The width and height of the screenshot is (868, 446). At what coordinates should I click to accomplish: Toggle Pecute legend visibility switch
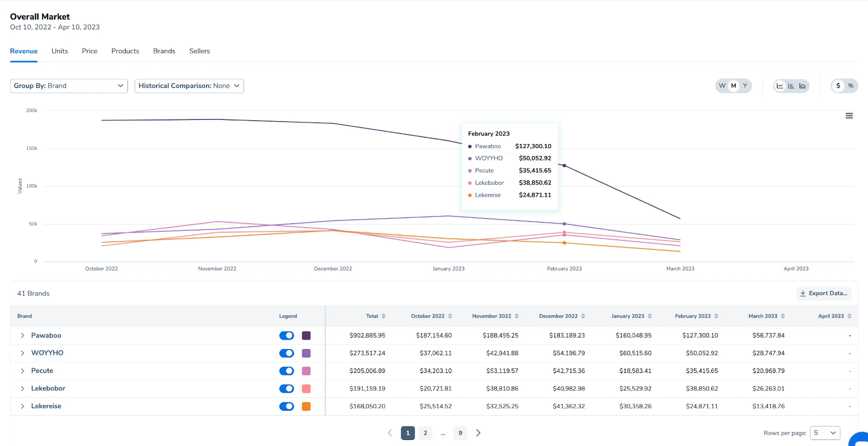pos(286,371)
